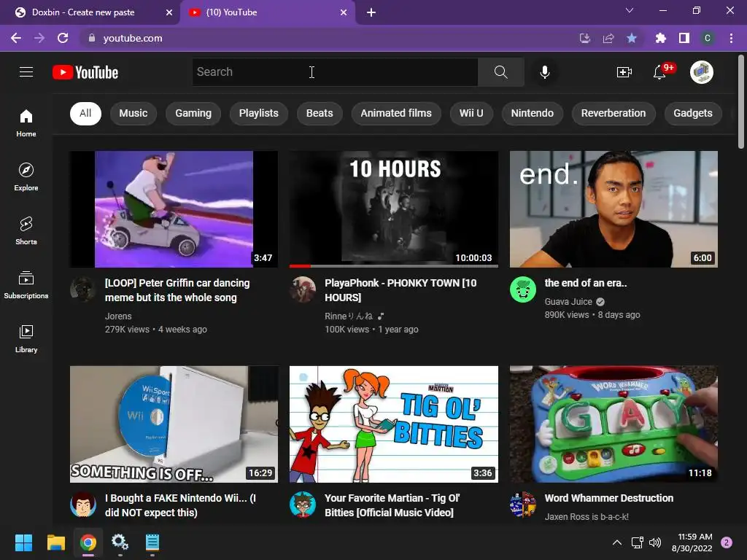Open the 'end.' Guava Juice thumbnail
The height and width of the screenshot is (560, 747).
point(614,209)
